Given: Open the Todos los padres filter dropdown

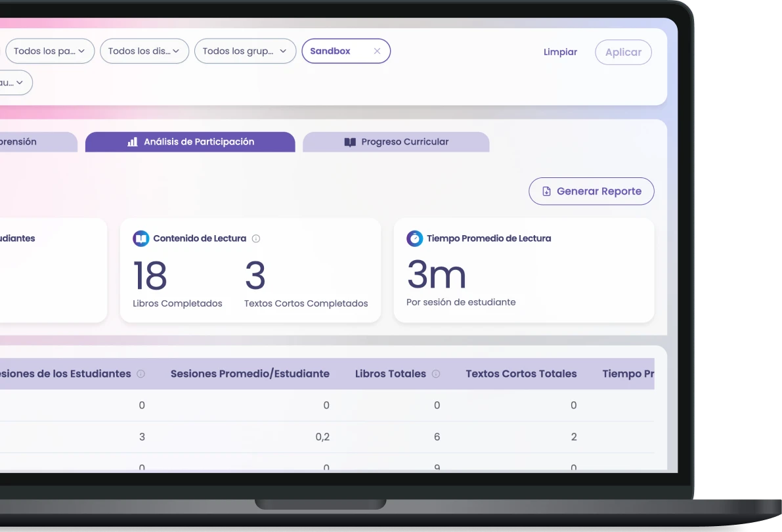Looking at the screenshot, I should click(49, 51).
